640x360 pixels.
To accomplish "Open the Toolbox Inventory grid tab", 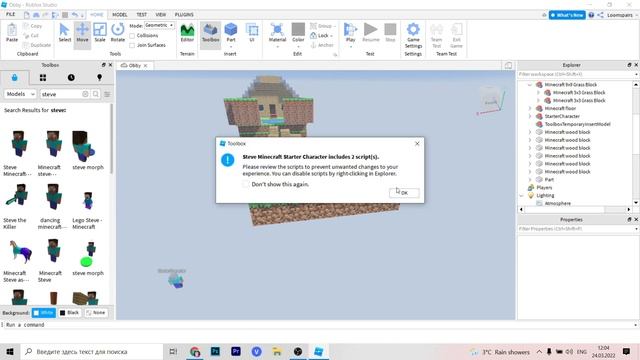I will [x=43, y=78].
